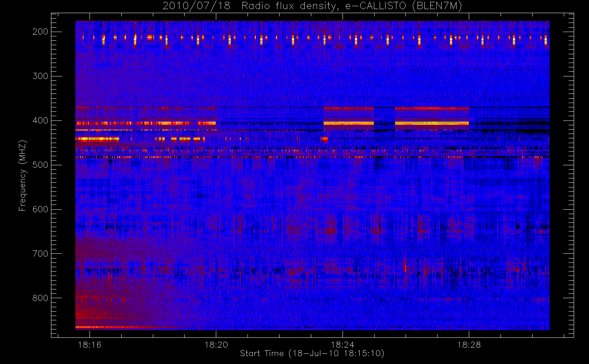Click the bright yellow 400 MHz band near 18:27
Screen dimensions: 589x364
pos(432,123)
